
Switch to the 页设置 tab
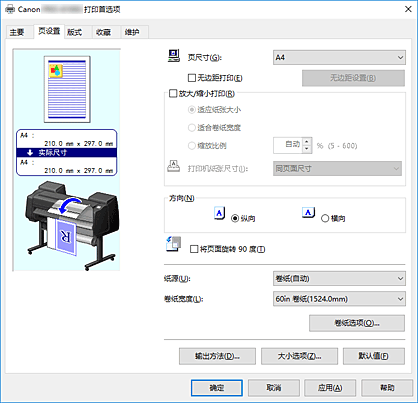coord(49,31)
